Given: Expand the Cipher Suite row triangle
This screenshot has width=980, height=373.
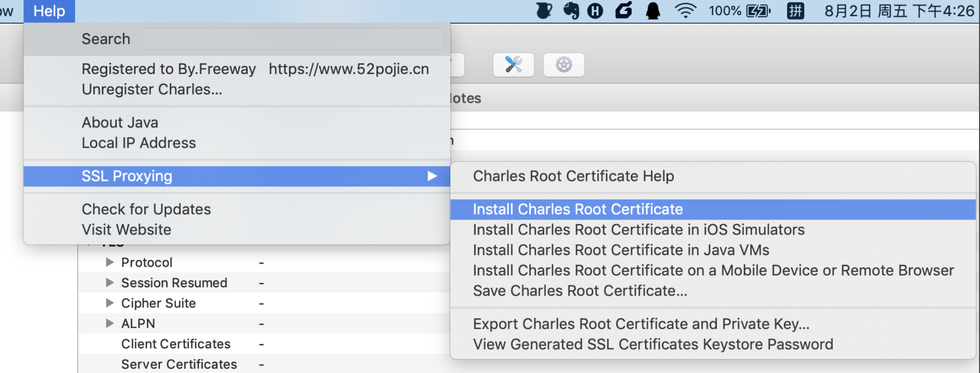Looking at the screenshot, I should click(109, 303).
